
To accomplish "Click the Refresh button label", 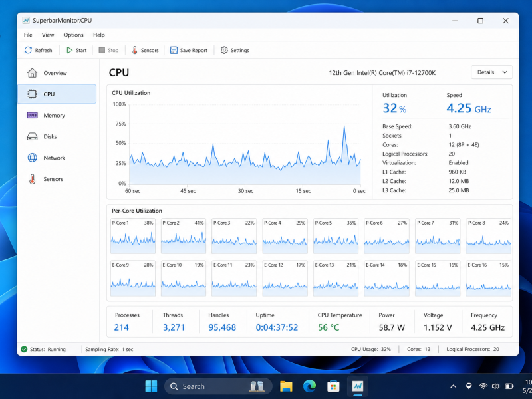I will click(43, 51).
